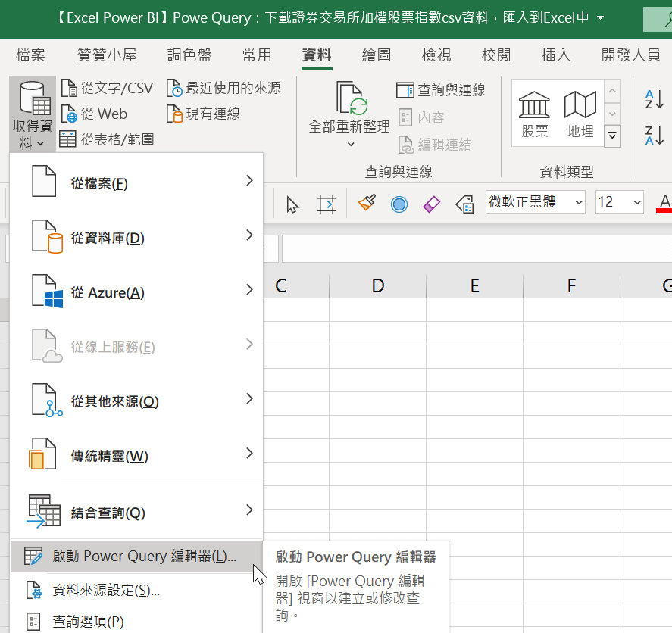Click the query options list icon
Screen dimensions: 672x633
coord(33,621)
